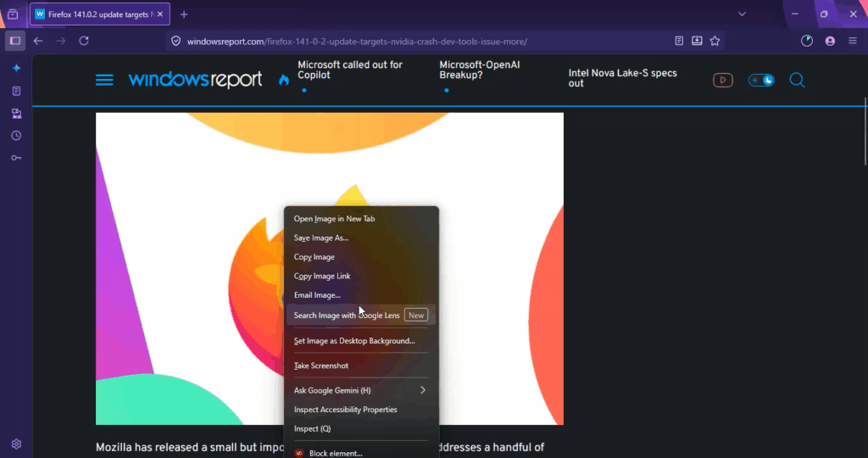Expand the list all tabs chevron
The height and width of the screenshot is (458, 868).
[742, 14]
